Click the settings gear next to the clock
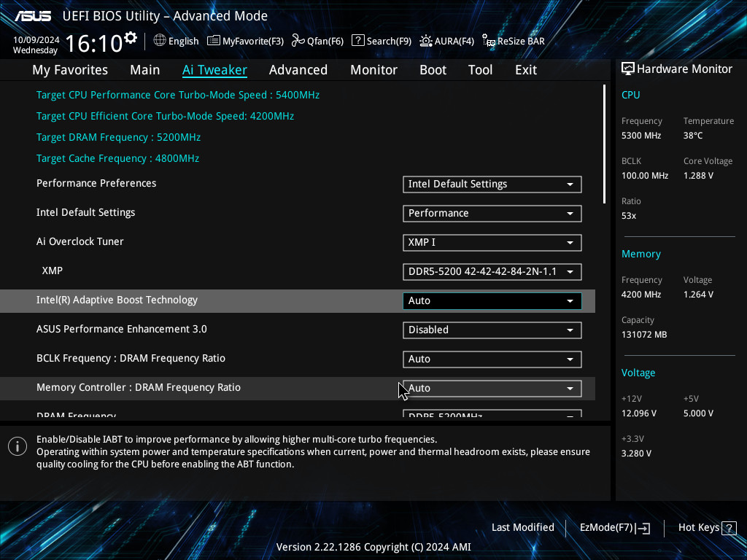747x560 pixels. pos(131,38)
